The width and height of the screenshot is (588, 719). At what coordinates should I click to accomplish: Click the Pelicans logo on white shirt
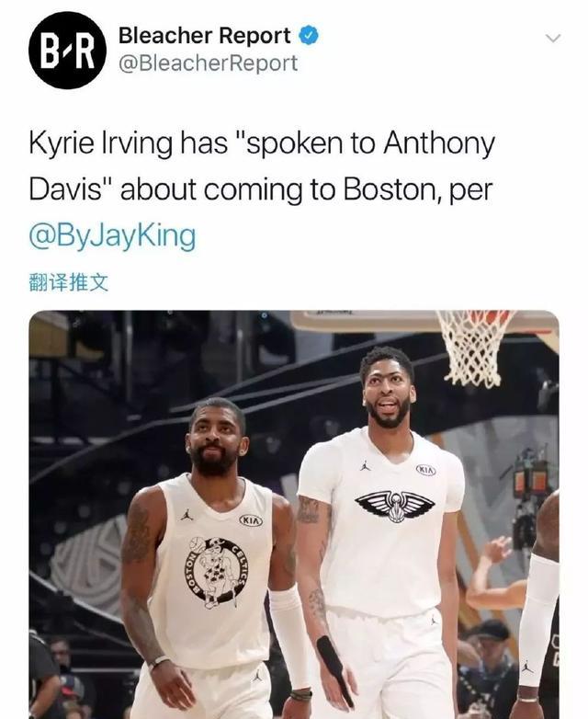pos(394,506)
